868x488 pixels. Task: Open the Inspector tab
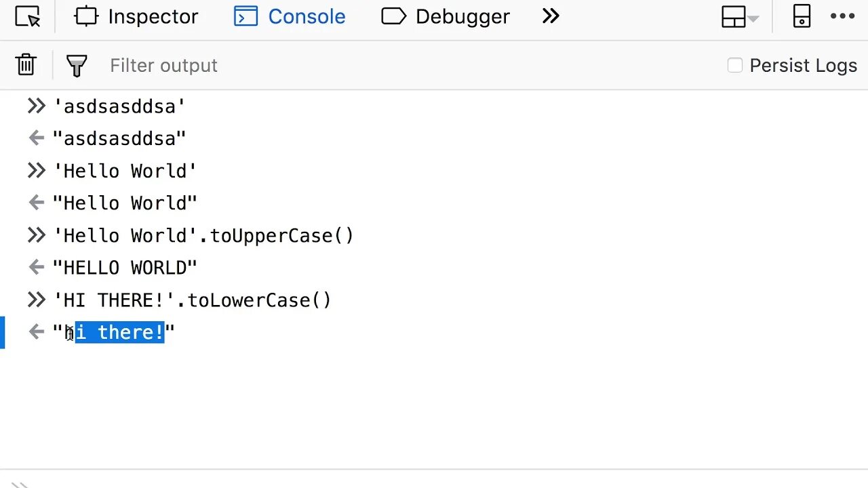136,17
